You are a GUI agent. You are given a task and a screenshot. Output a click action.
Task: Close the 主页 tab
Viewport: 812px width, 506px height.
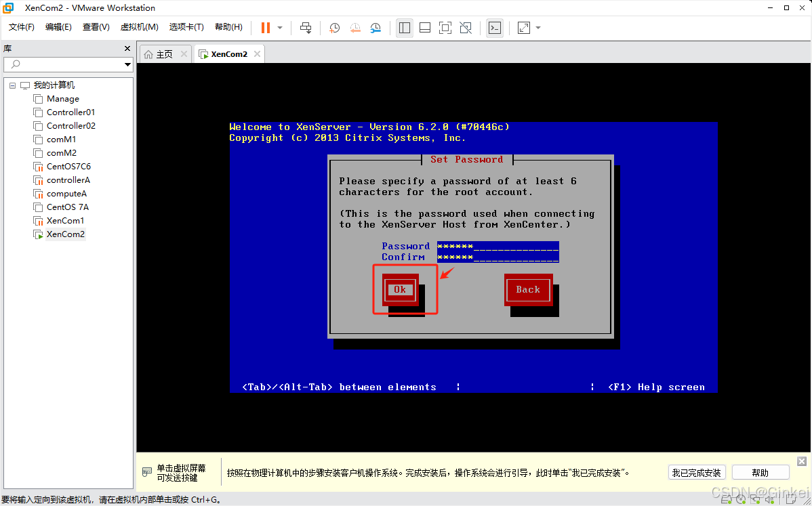184,54
